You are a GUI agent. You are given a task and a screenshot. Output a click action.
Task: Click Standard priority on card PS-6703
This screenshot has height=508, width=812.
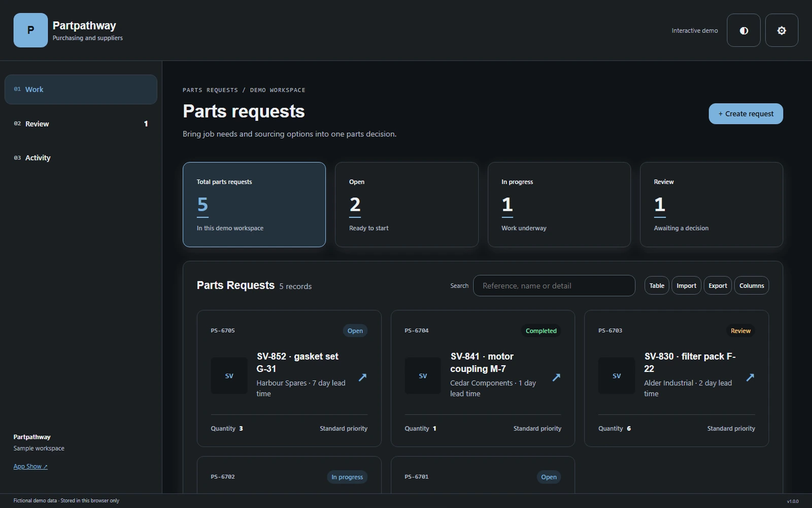pos(731,429)
